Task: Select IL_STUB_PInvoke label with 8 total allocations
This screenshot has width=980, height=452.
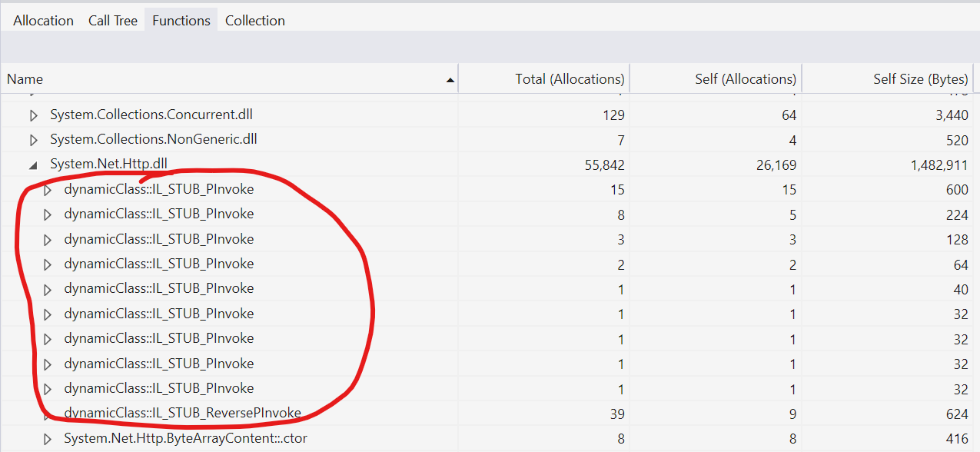Action: [x=159, y=214]
